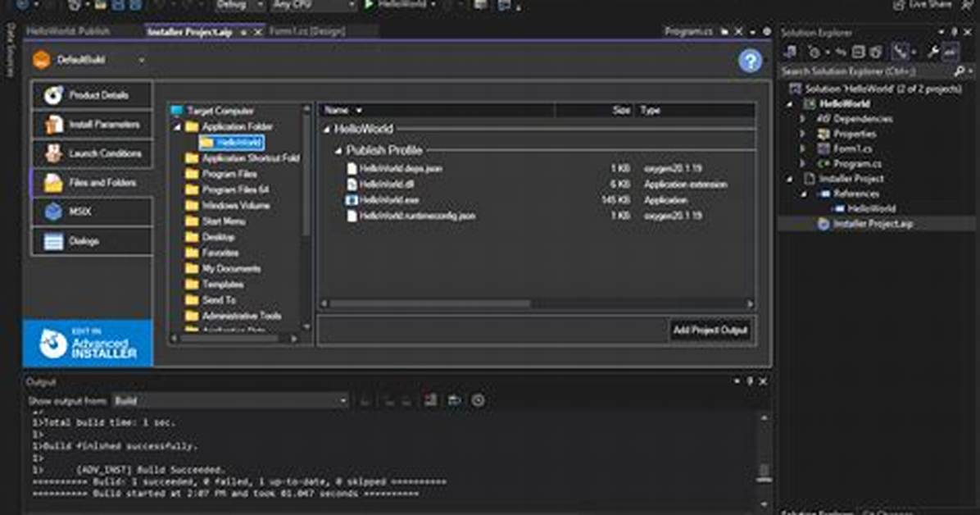Screen dimensions: 980x515
Task: Open the Debug configuration dropdown
Action: pyautogui.click(x=241, y=5)
